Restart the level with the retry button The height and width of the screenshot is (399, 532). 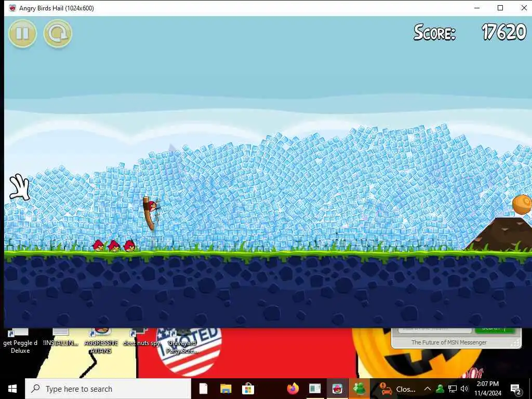[58, 33]
